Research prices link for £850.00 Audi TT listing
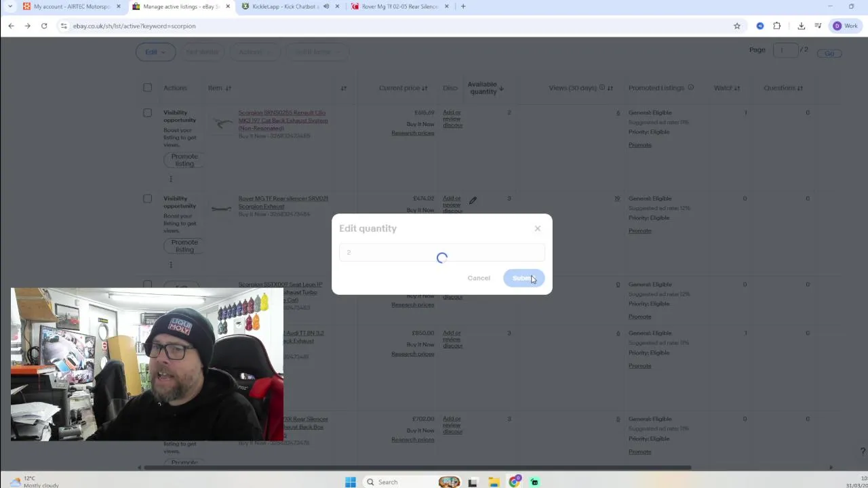 coord(412,354)
